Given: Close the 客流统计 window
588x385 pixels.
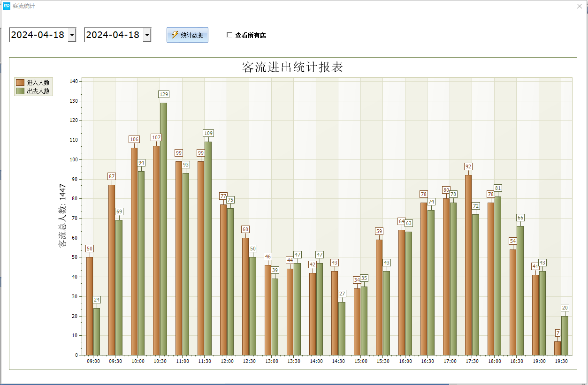Looking at the screenshot, I should pos(579,6).
